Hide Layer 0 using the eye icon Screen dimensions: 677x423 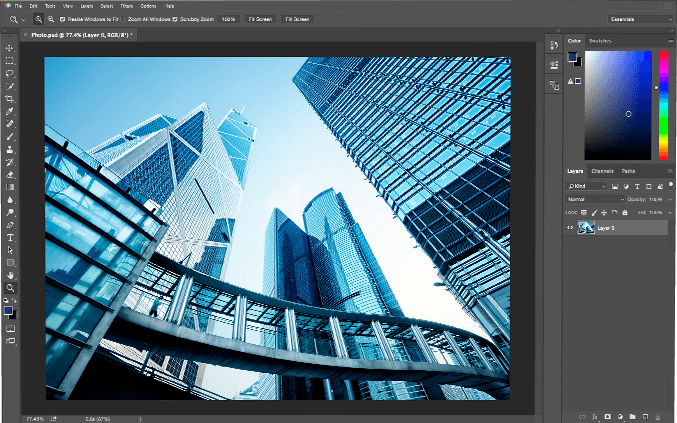(x=571, y=228)
